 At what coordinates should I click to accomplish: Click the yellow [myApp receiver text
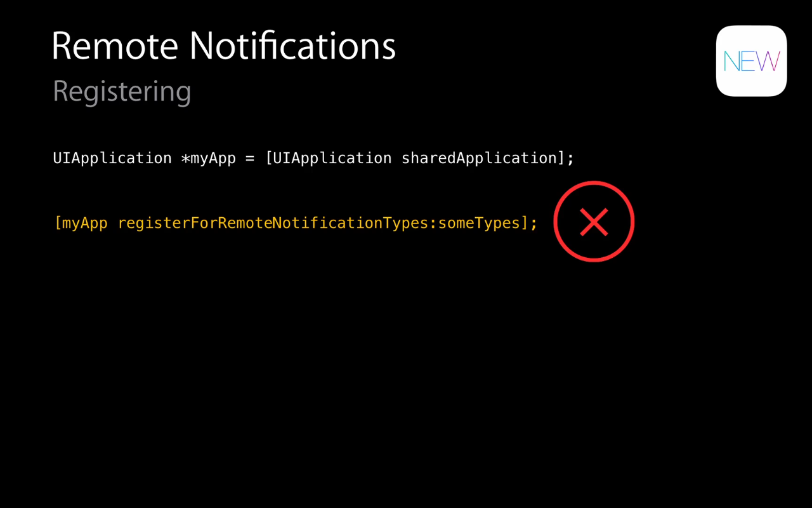(81, 223)
